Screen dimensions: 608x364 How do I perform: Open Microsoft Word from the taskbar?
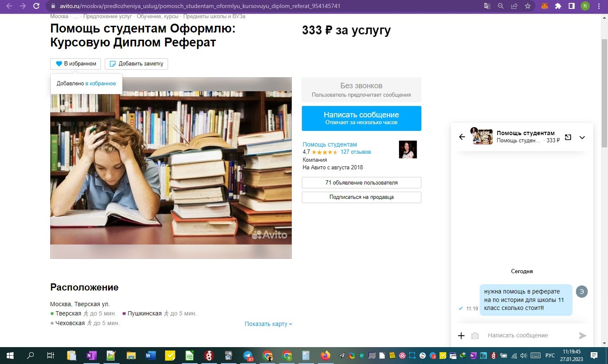(150, 356)
